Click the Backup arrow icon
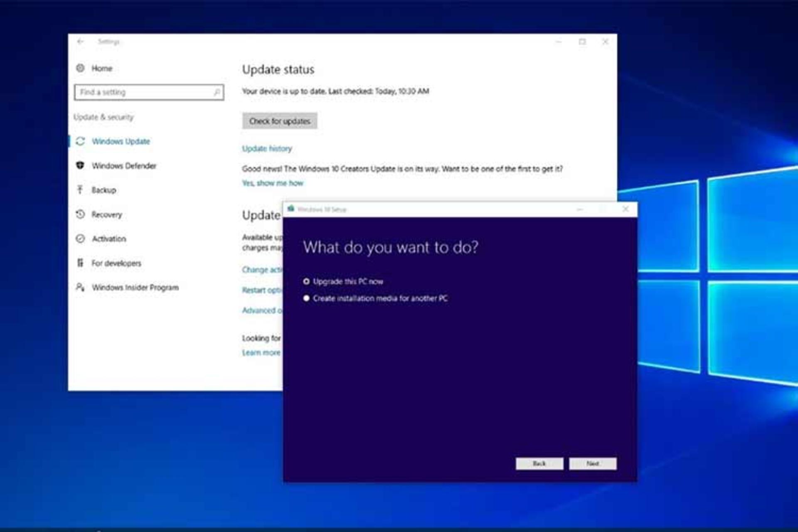Screen dimensions: 798x532 [80, 190]
